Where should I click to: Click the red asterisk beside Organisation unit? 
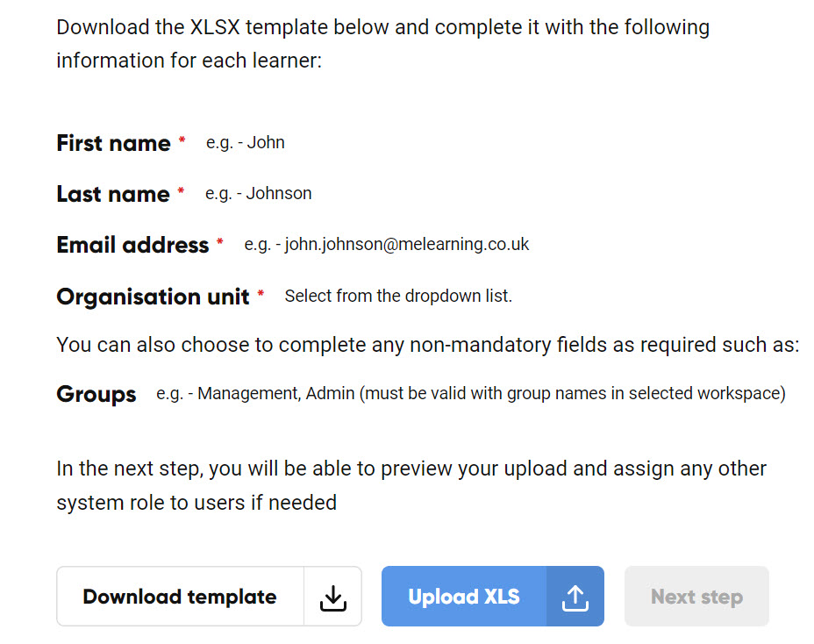[261, 294]
